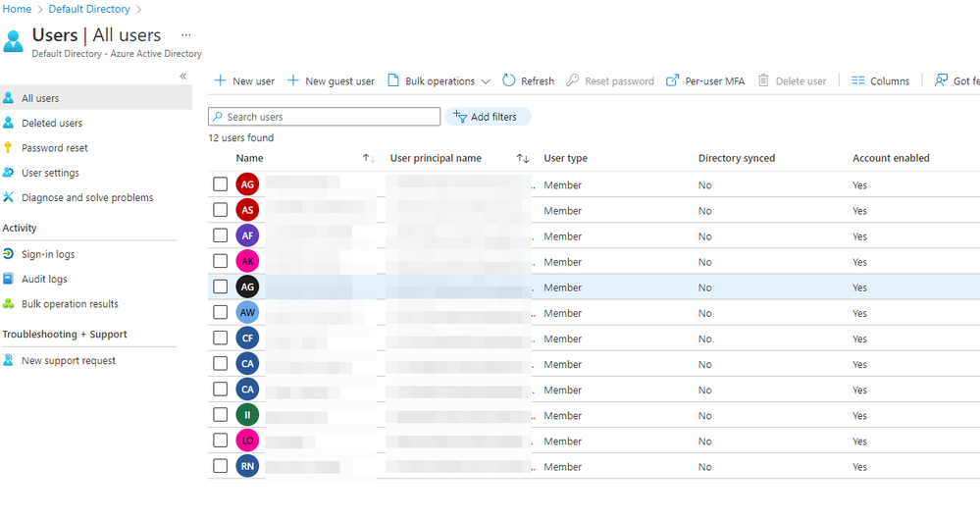The width and height of the screenshot is (980, 521).
Task: Click the User type column header
Action: pos(566,158)
